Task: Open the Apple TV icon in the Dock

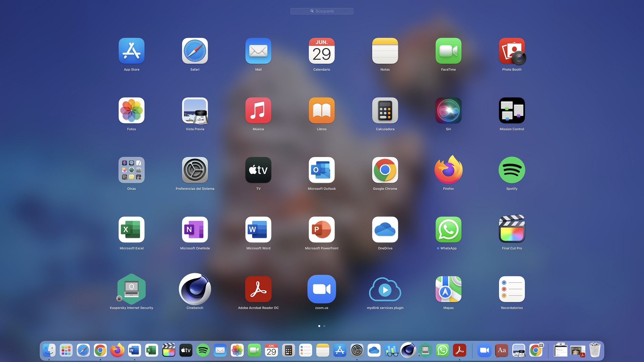Action: tap(186, 350)
